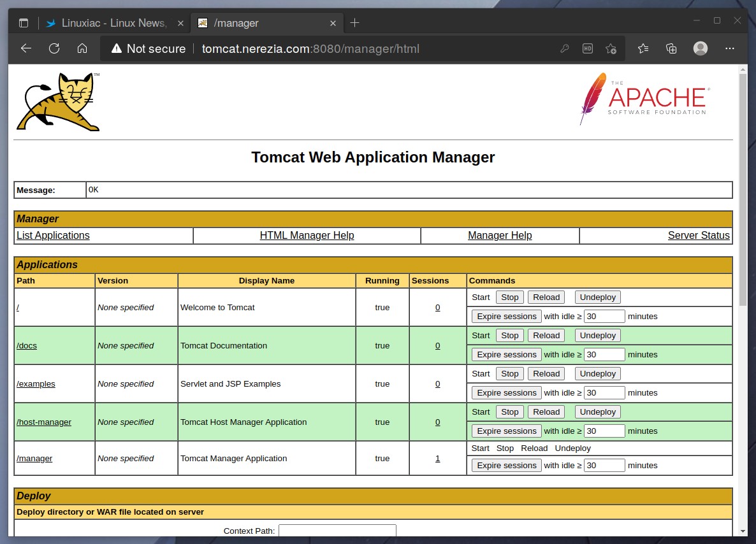Open Manager Help link
Screen dimensions: 756x544
500,235
